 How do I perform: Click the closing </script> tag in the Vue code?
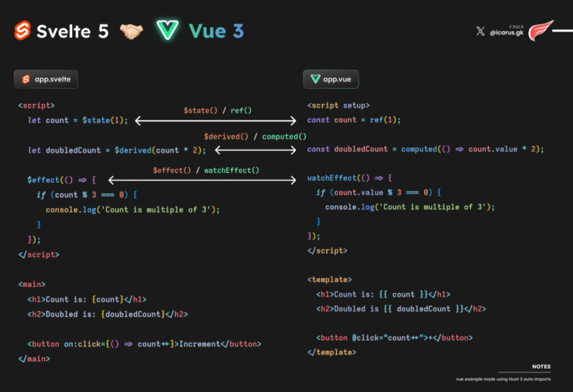pyautogui.click(x=327, y=251)
